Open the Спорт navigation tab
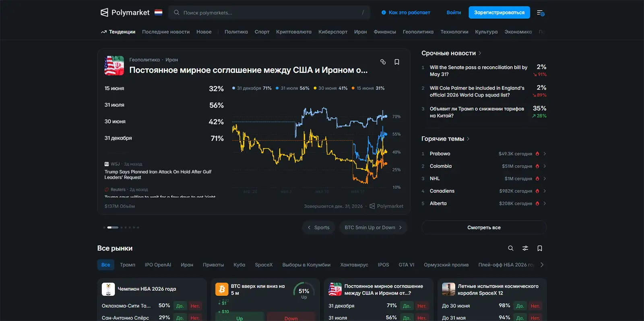Screen dimensions: 644x321 tap(262, 32)
